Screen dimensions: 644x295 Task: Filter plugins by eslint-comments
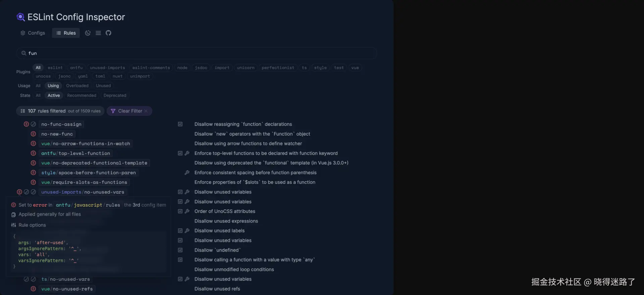pos(151,68)
